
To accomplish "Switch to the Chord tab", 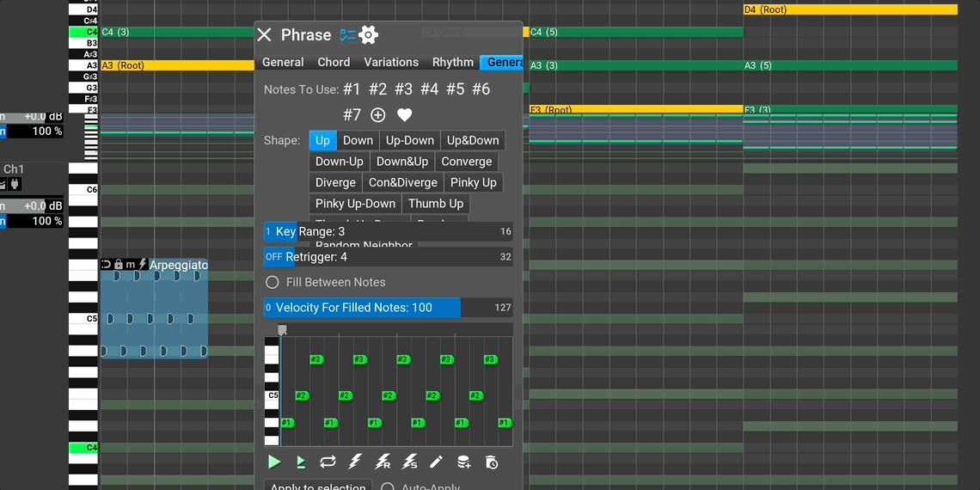I will click(334, 63).
